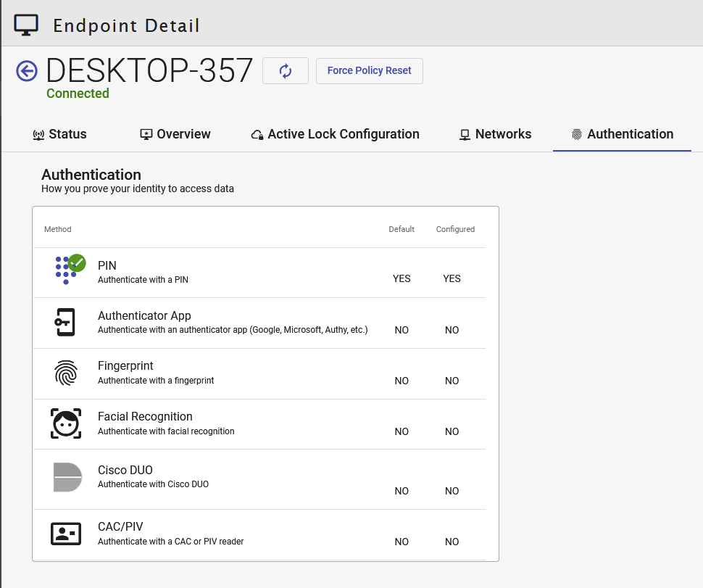Image resolution: width=703 pixels, height=588 pixels.
Task: Click the Fingerprint method icon
Action: coord(65,373)
